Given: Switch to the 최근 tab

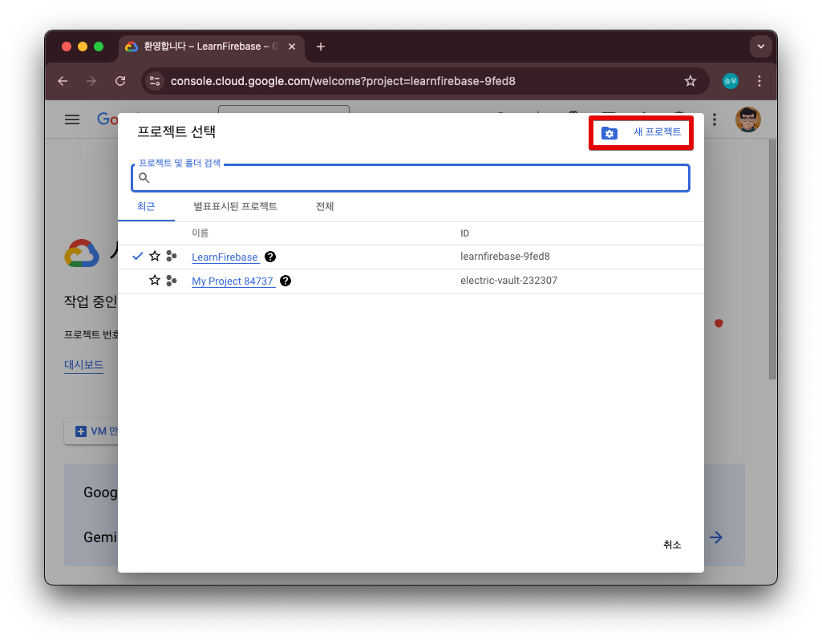Looking at the screenshot, I should (146, 206).
